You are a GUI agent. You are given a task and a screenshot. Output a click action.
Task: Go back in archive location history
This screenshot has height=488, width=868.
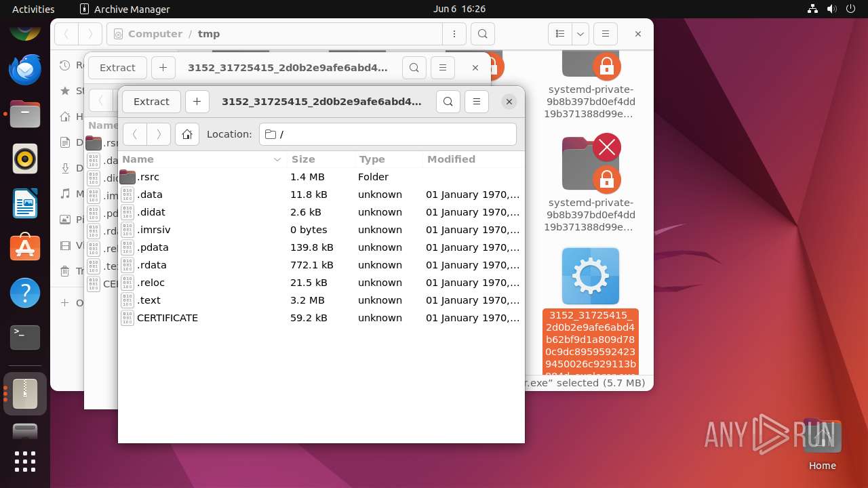point(135,134)
